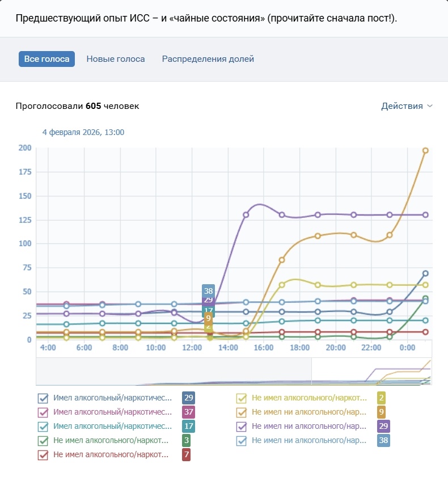
Task: Expand the chevron next to "Действия"
Action: click(x=430, y=106)
